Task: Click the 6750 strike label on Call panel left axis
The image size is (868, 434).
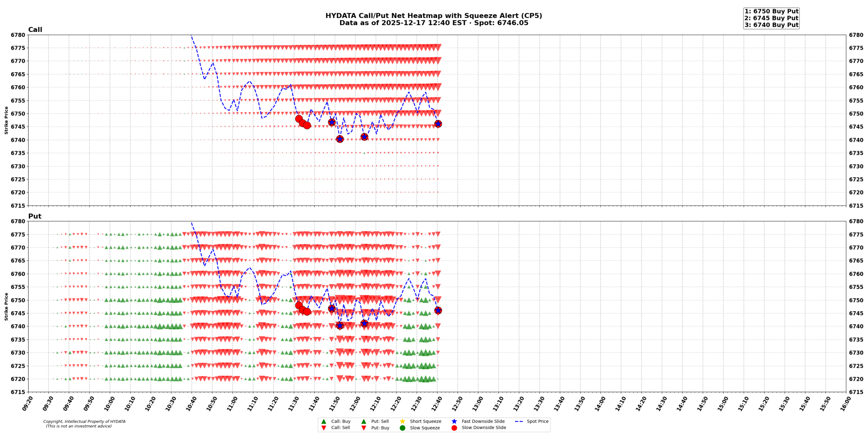Action: (x=18, y=114)
